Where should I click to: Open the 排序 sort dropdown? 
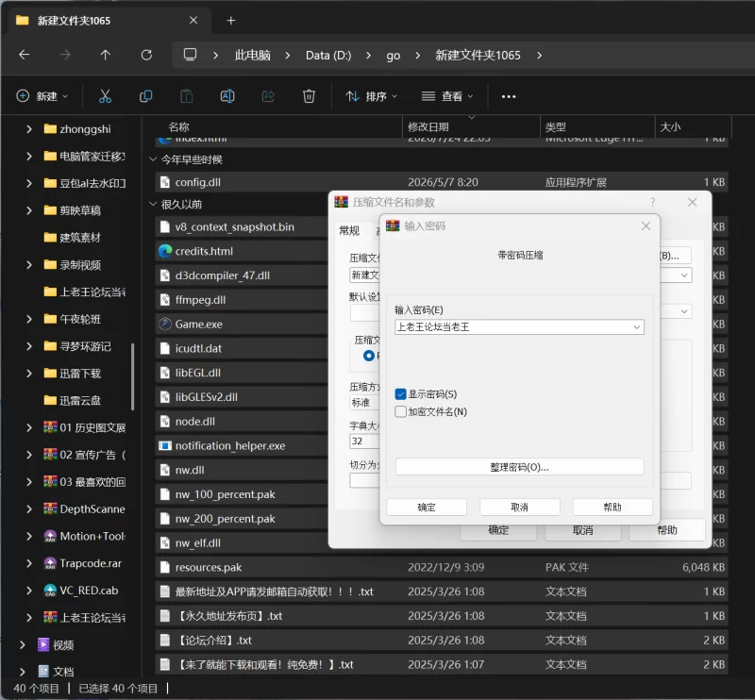(371, 96)
